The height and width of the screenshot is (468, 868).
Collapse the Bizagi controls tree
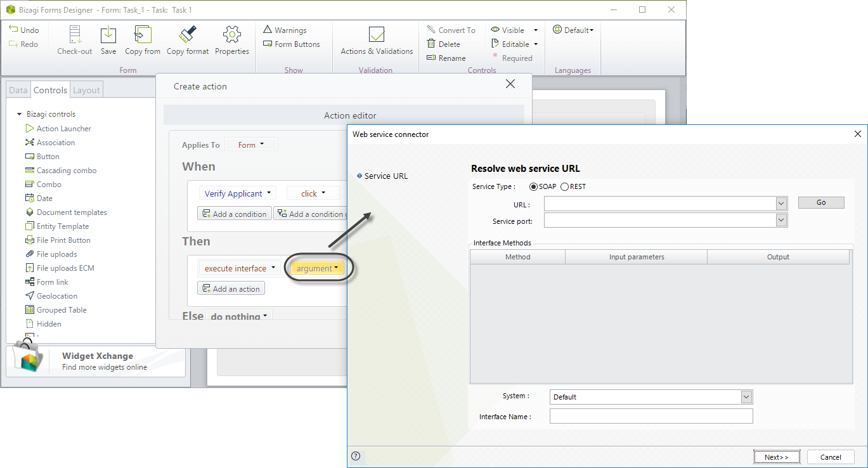coord(20,114)
